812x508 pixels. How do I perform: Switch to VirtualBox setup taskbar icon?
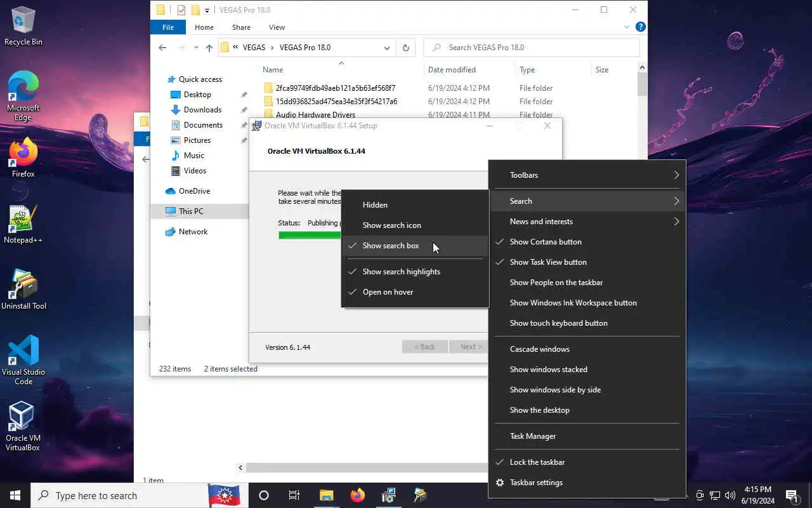[x=389, y=495]
